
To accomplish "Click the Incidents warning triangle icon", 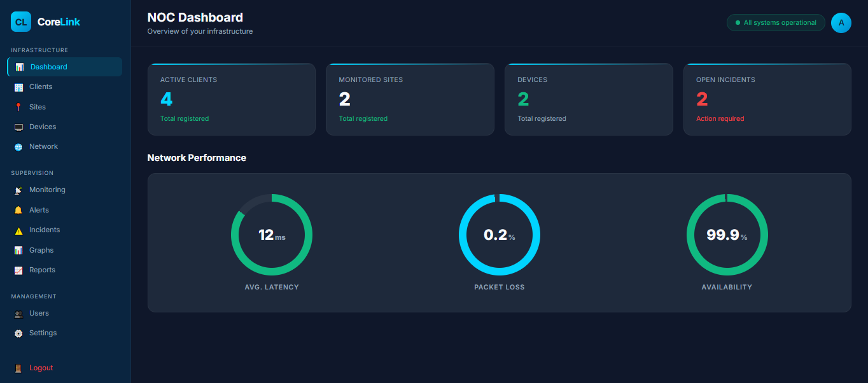I will click(x=18, y=230).
